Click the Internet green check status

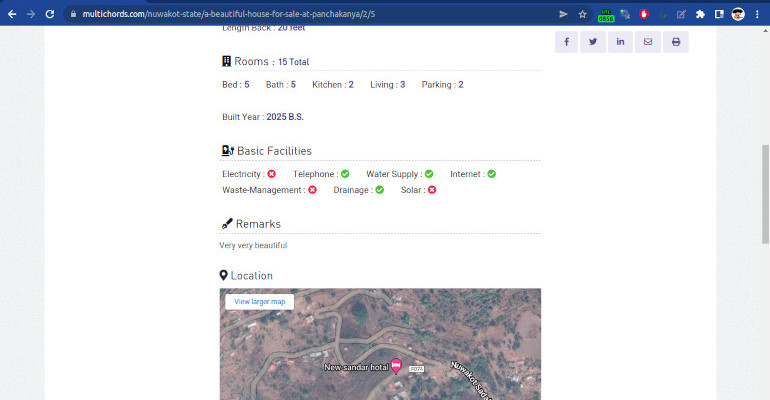(x=492, y=174)
